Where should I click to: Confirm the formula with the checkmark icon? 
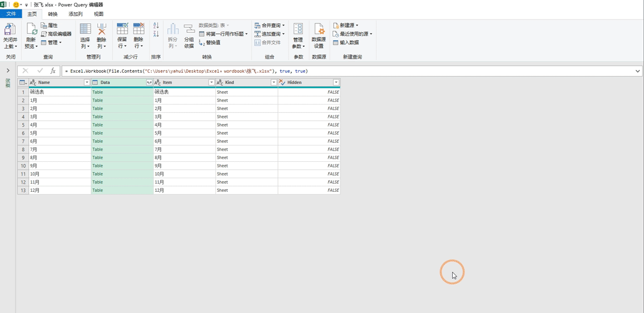pos(40,71)
